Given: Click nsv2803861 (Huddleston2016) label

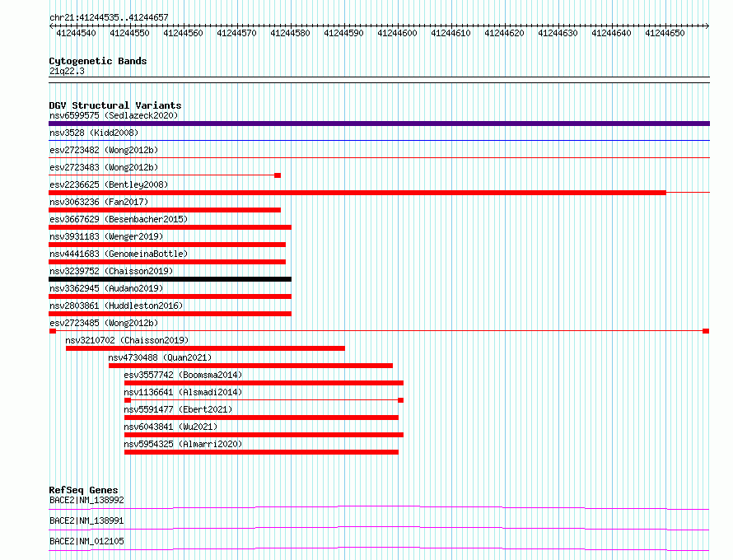Looking at the screenshot, I should (116, 306).
